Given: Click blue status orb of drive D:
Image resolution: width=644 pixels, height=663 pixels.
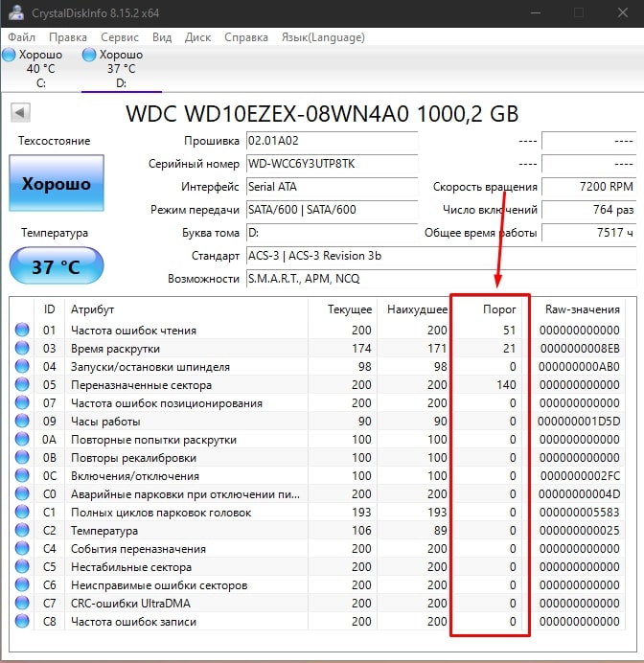Looking at the screenshot, I should 89,55.
